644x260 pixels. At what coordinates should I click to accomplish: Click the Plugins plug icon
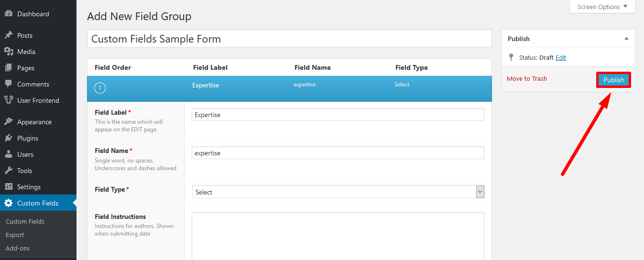pyautogui.click(x=9, y=138)
